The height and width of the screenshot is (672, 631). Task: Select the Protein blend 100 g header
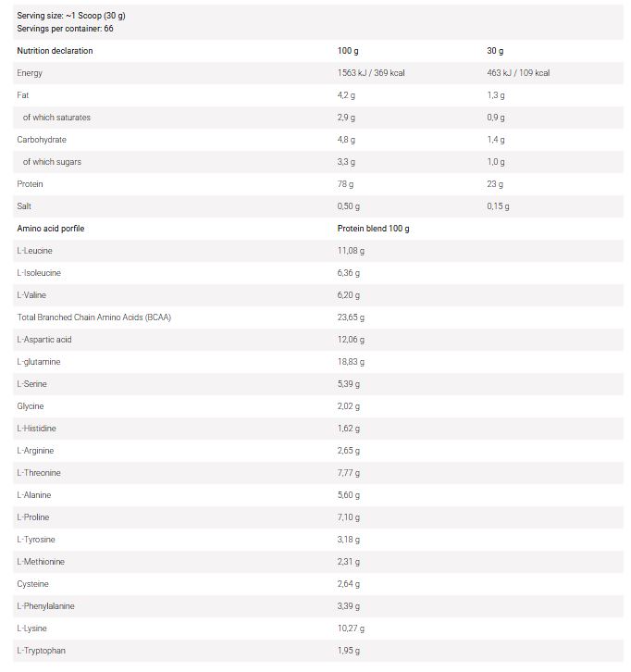pyautogui.click(x=373, y=229)
